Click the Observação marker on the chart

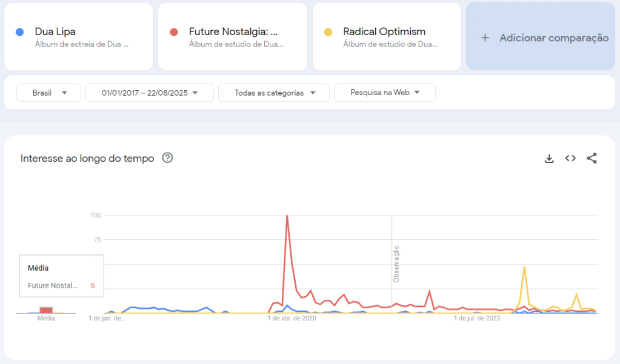pyautogui.click(x=396, y=263)
